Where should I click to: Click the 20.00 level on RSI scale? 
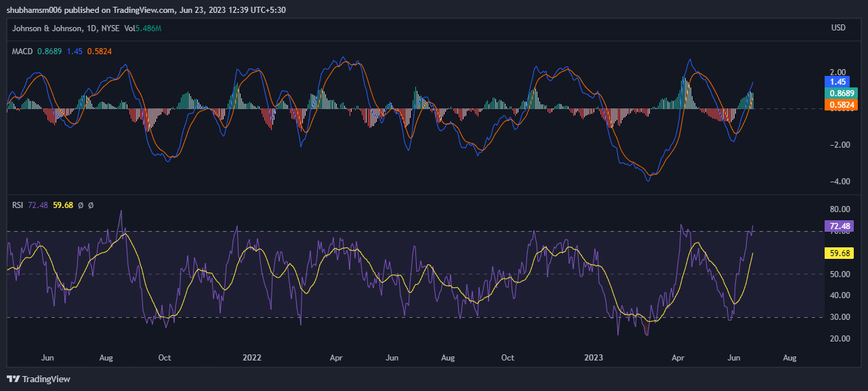pos(839,339)
